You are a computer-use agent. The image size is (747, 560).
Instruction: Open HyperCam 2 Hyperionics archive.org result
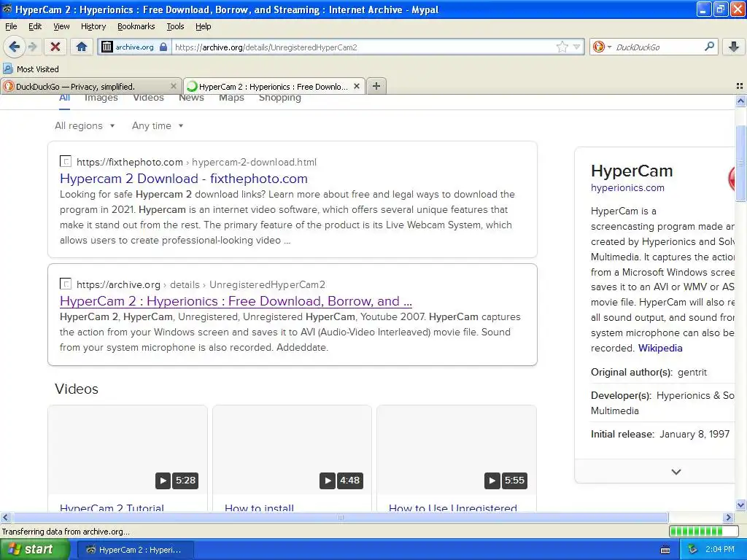pos(236,301)
